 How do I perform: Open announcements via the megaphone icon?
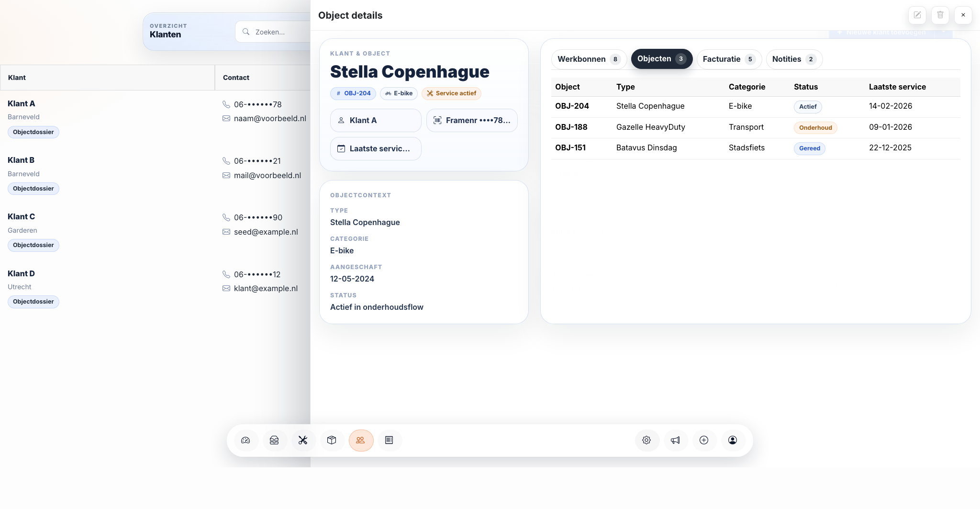pyautogui.click(x=675, y=440)
